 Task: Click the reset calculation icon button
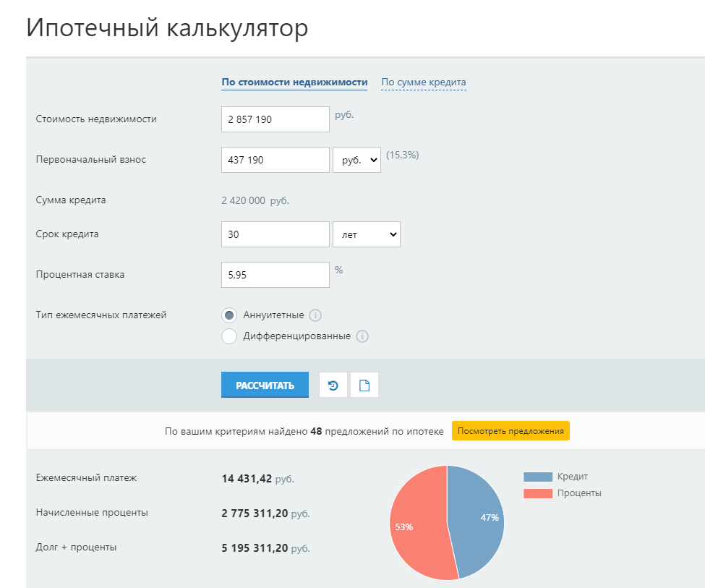click(333, 385)
